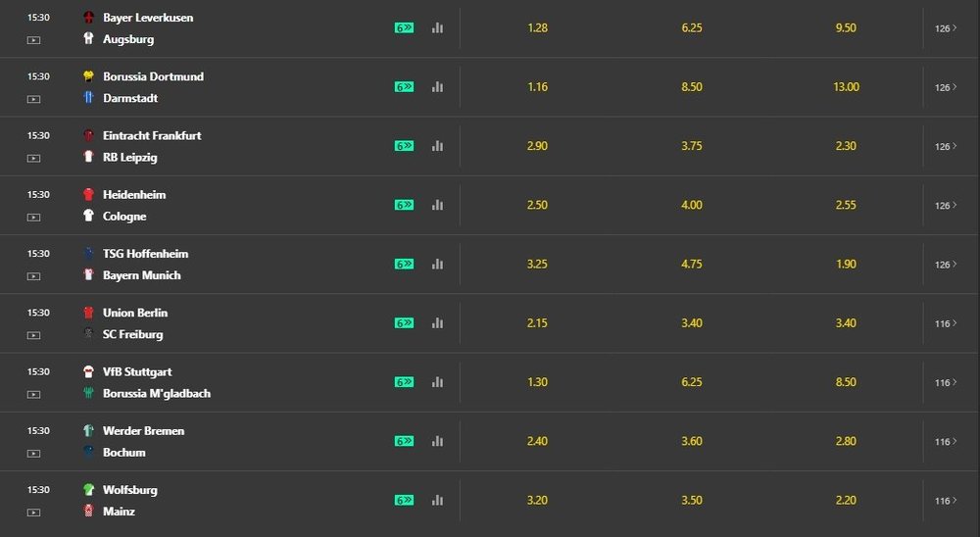View statistics chart for Heidenheim vs Cologne
The image size is (980, 537).
(x=437, y=205)
